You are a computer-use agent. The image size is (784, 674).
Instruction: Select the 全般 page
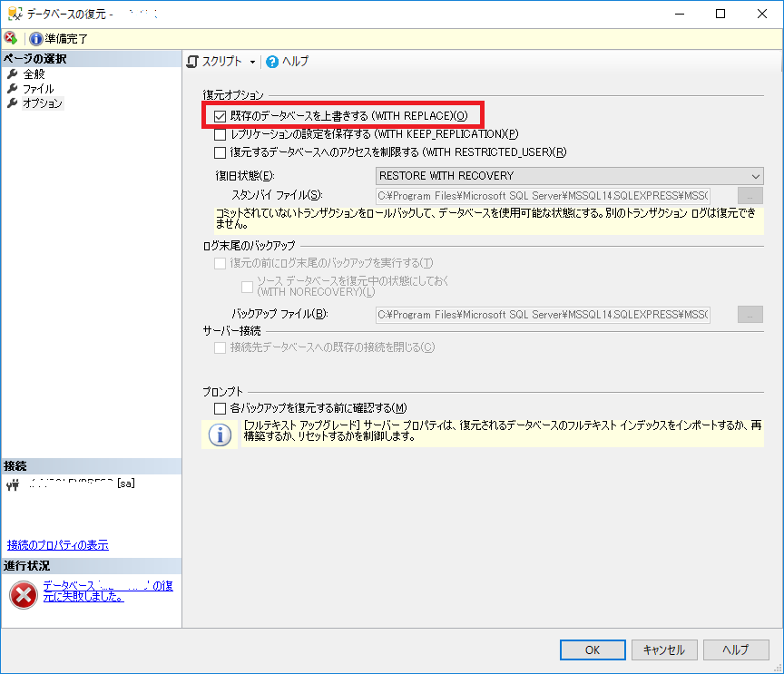(34, 74)
